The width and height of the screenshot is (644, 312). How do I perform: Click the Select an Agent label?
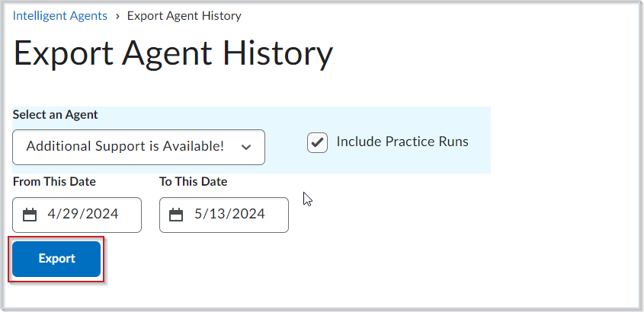[56, 115]
